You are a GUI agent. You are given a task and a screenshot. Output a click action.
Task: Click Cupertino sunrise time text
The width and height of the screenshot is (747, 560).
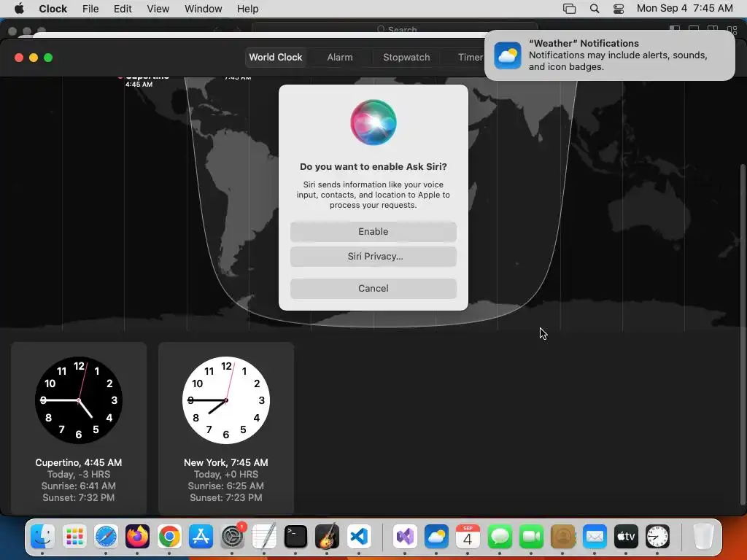click(79, 486)
